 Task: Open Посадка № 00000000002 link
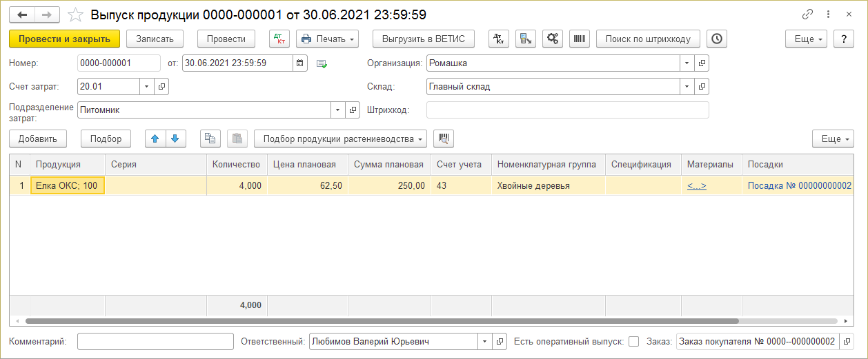(x=800, y=185)
